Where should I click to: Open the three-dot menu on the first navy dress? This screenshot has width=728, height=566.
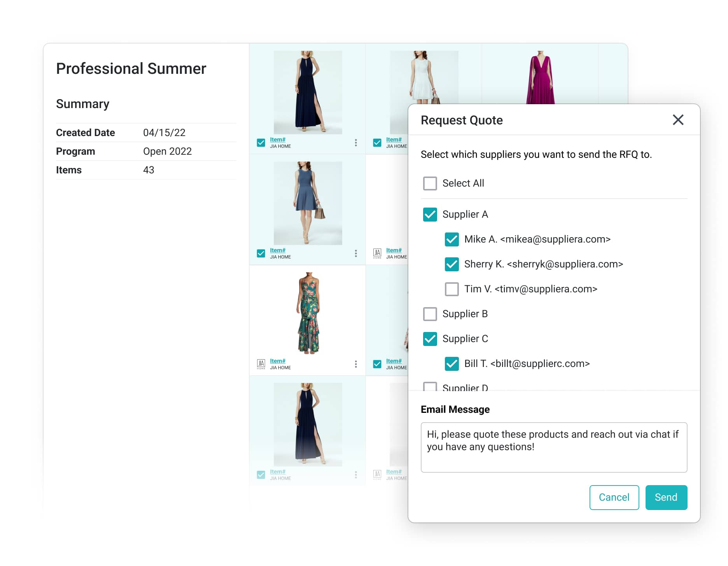pyautogui.click(x=355, y=143)
